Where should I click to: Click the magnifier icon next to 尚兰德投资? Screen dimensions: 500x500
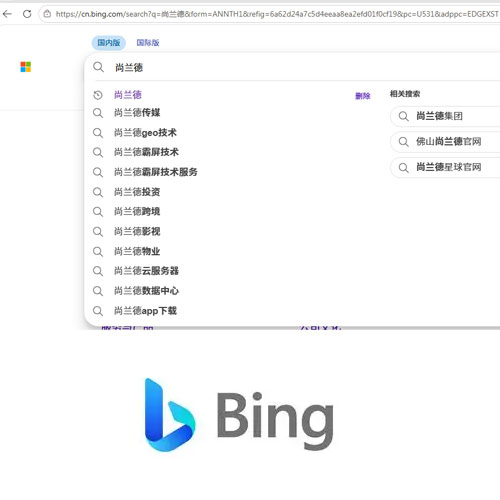[98, 192]
